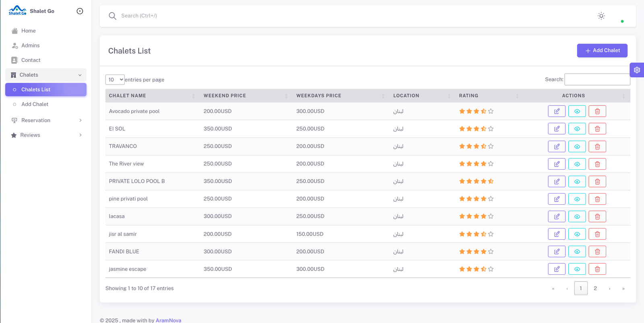Screen dimensions: 644x323
Task: Edit the PRIVATE LOLO POOL B chalet
Action: [557, 181]
